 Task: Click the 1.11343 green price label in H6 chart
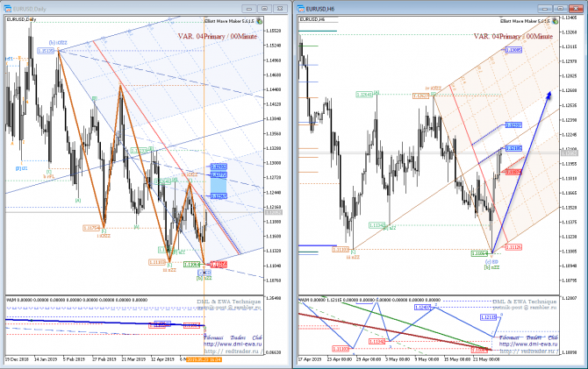(376, 225)
